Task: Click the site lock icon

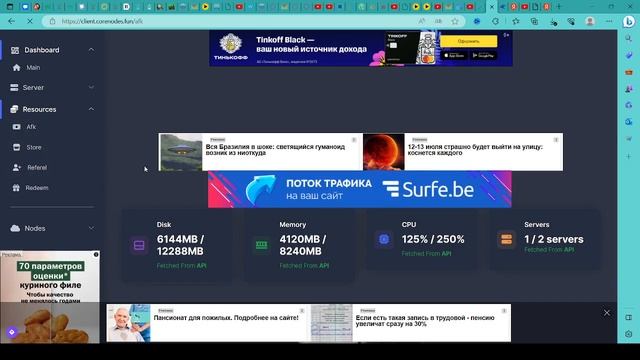Action: [53, 21]
